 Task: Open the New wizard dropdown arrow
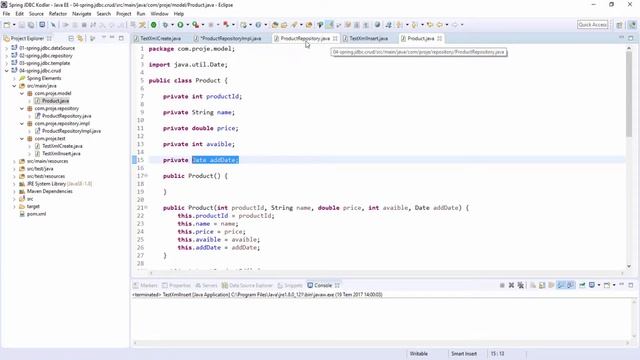pyautogui.click(x=14, y=25)
